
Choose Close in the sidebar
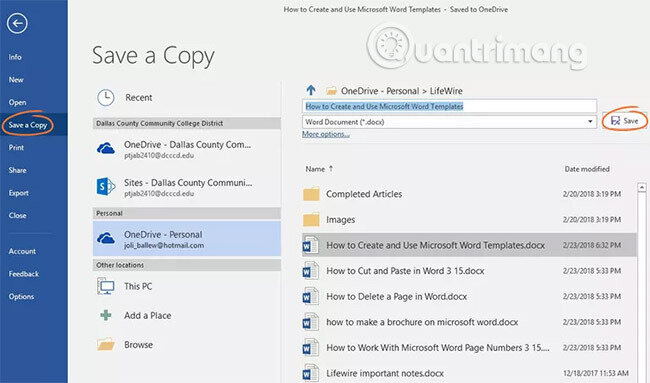coord(17,216)
